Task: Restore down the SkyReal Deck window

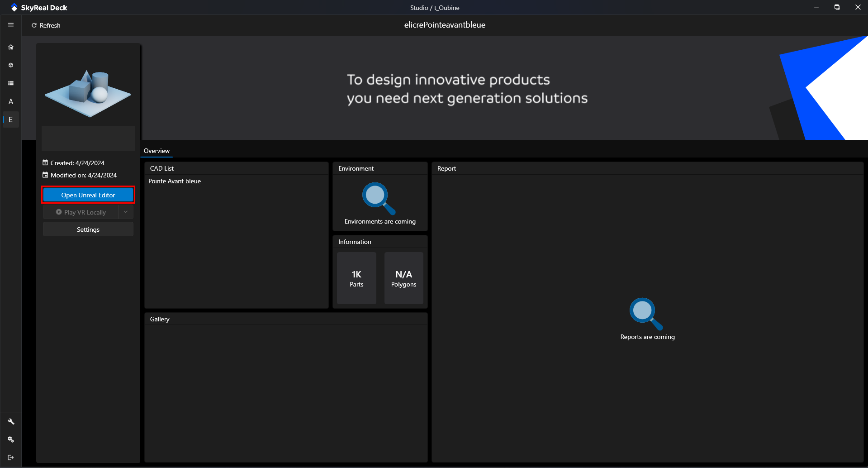Action: [837, 7]
